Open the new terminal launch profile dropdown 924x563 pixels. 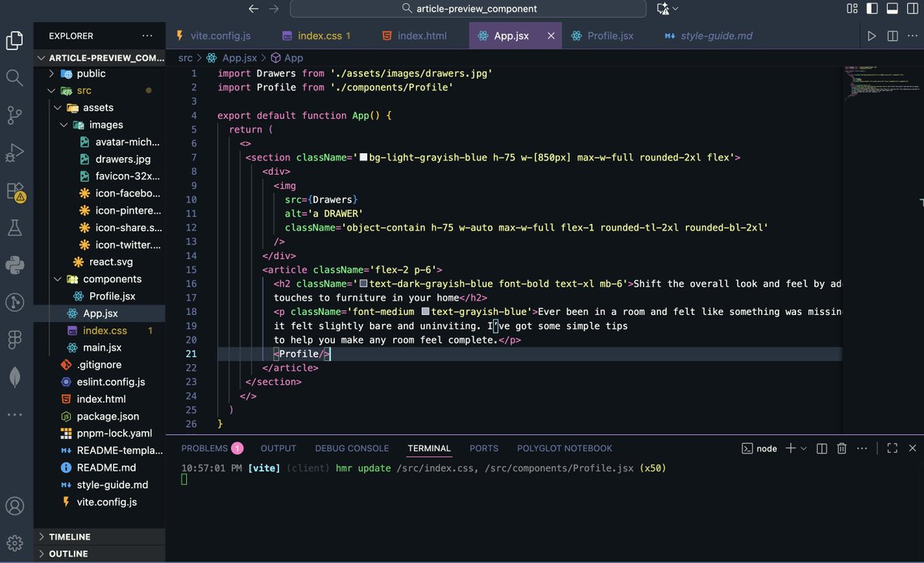[804, 448]
